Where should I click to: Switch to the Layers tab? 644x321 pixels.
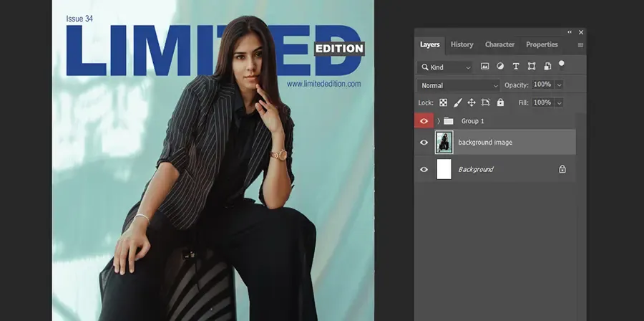tap(429, 44)
